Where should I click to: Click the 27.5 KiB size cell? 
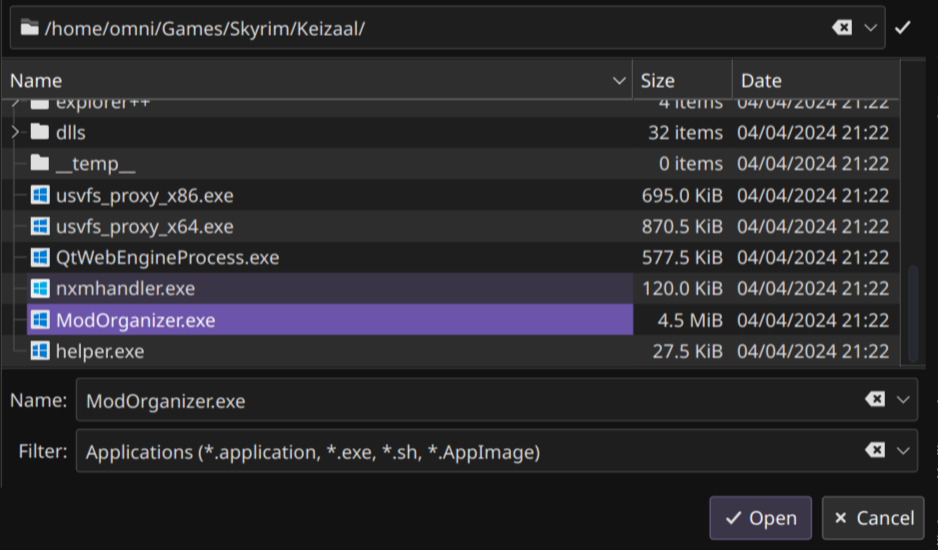pyautogui.click(x=687, y=351)
